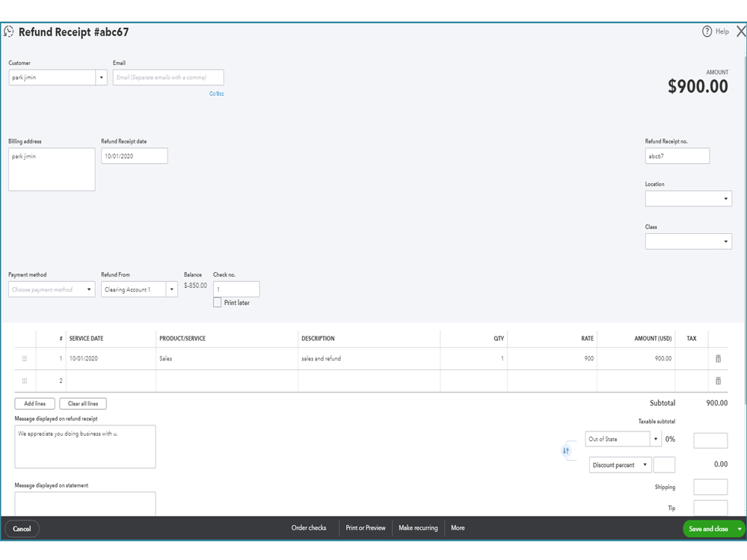The height and width of the screenshot is (560, 747).
Task: Delete line 1 using trash icon
Action: coord(718,359)
